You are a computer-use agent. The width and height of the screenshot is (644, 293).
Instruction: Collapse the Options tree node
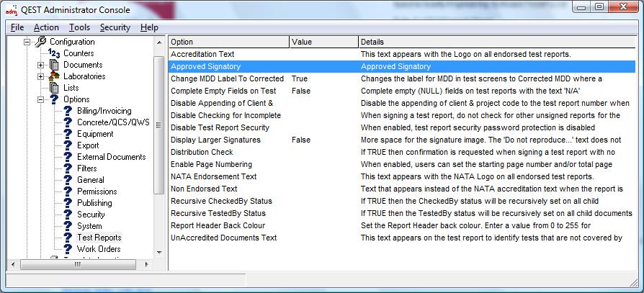click(41, 99)
